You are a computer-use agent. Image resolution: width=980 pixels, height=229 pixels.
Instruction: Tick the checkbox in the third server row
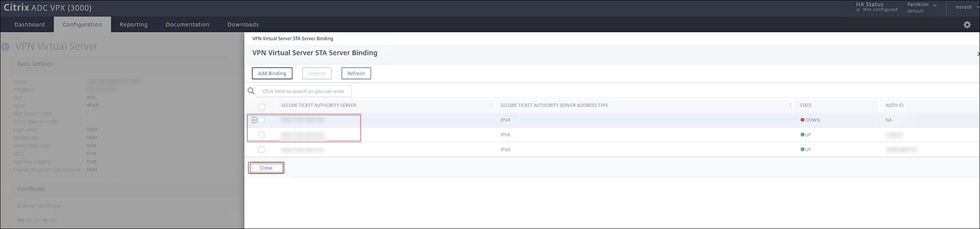click(261, 150)
